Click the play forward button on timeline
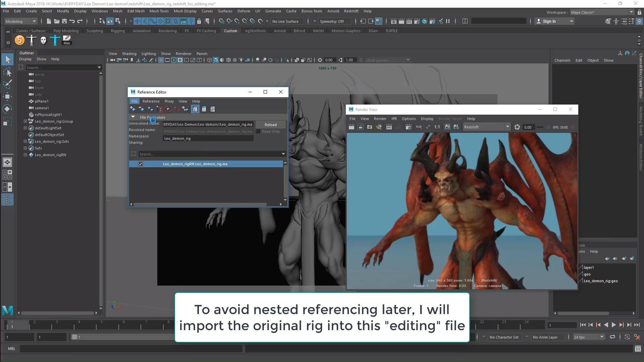 coord(613,325)
